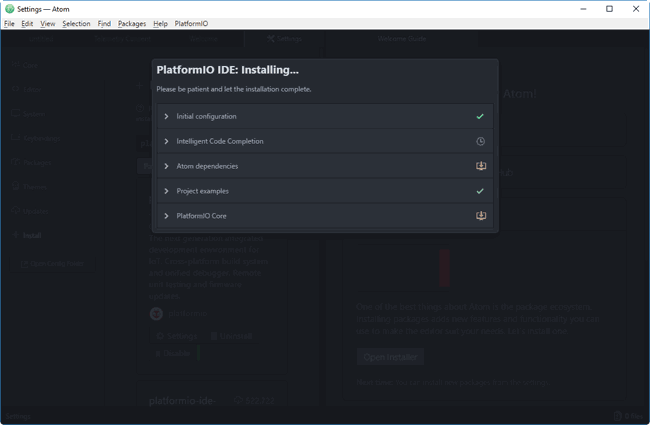
Task: Switch to the Settings tab
Action: pos(284,39)
